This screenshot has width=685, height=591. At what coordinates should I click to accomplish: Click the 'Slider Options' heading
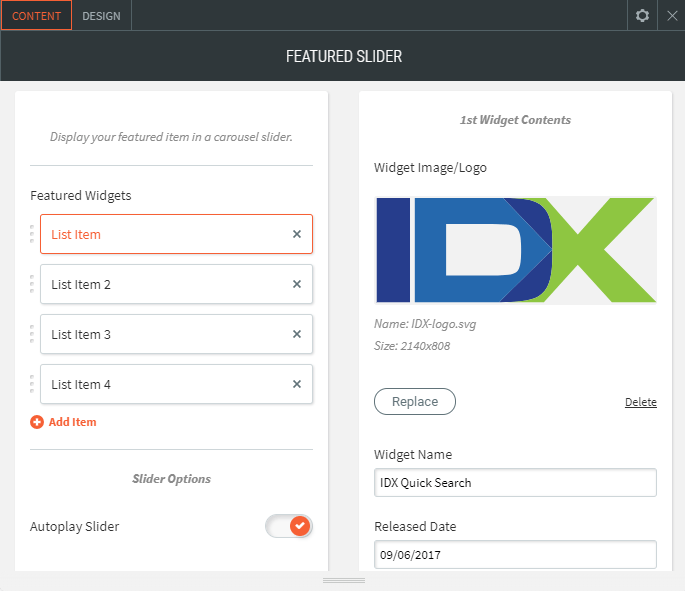(x=171, y=479)
